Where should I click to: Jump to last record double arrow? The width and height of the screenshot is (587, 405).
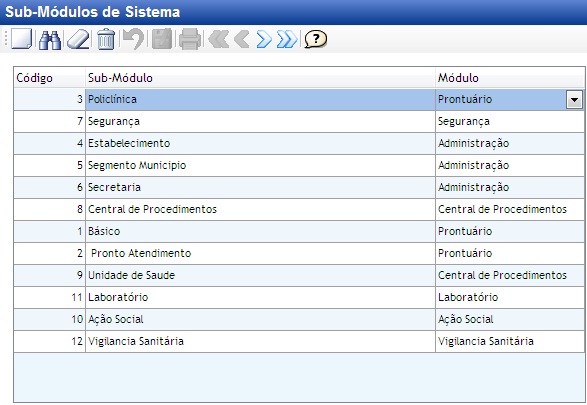tap(287, 39)
